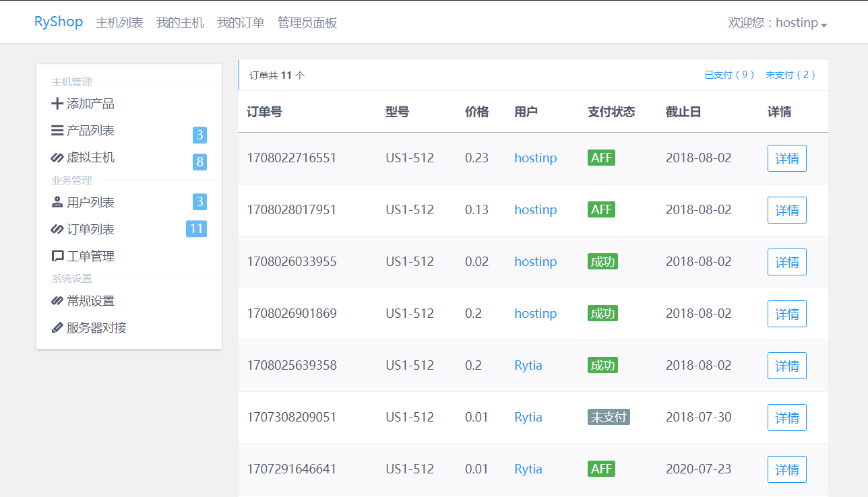This screenshot has width=868, height=497.
Task: Click 详情 button for order 1708022716551
Action: (787, 158)
